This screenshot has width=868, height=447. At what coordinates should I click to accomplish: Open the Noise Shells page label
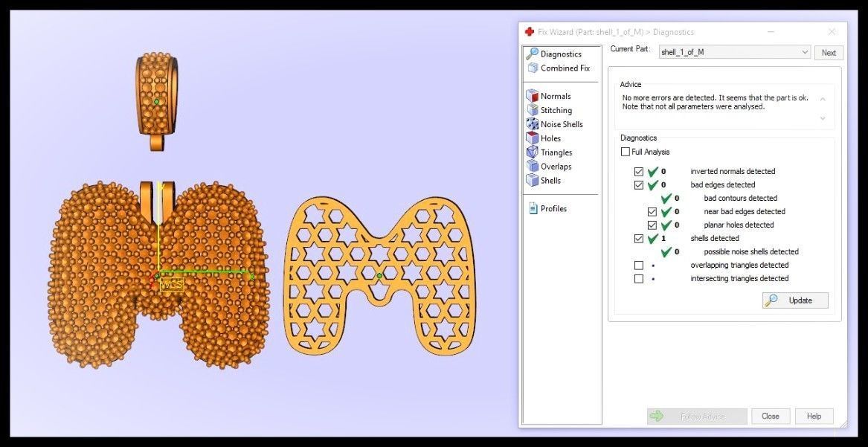pos(562,124)
